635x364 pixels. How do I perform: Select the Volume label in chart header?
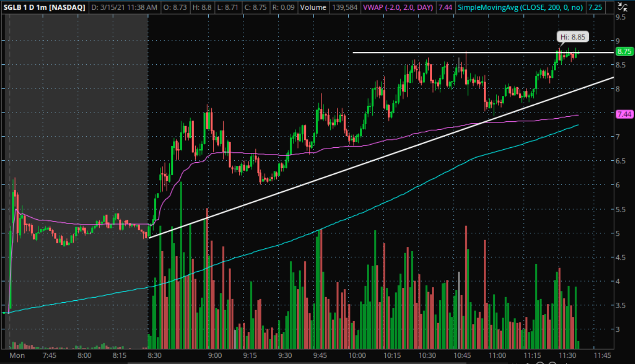click(x=314, y=7)
